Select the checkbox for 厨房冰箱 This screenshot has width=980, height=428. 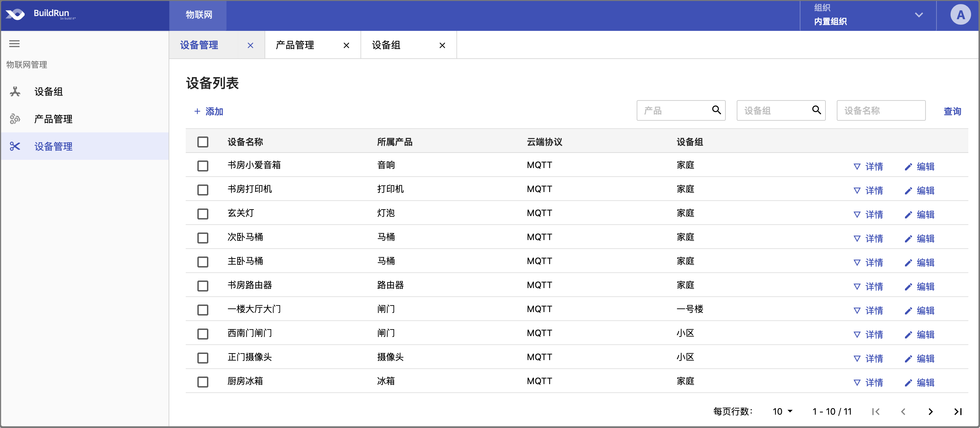[203, 382]
